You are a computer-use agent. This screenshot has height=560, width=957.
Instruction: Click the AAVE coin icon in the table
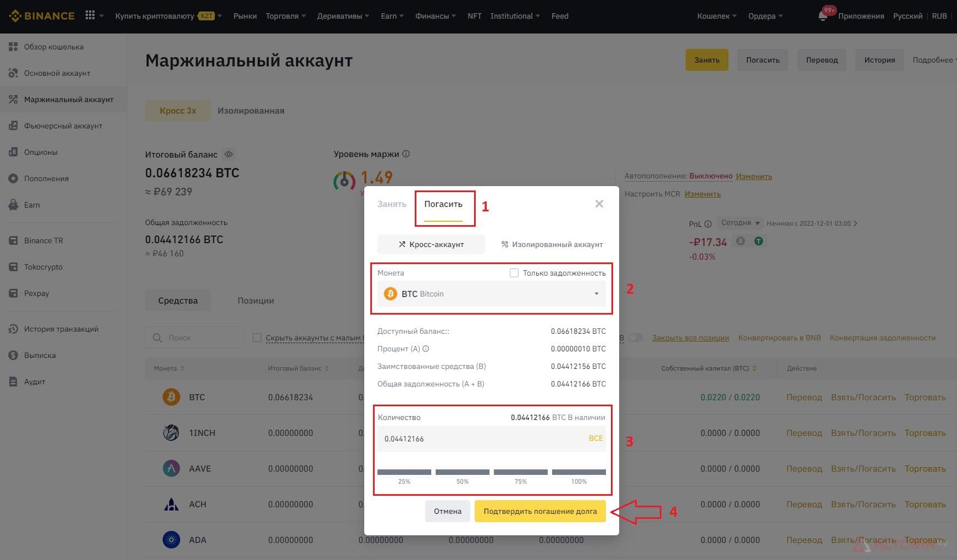click(x=171, y=468)
